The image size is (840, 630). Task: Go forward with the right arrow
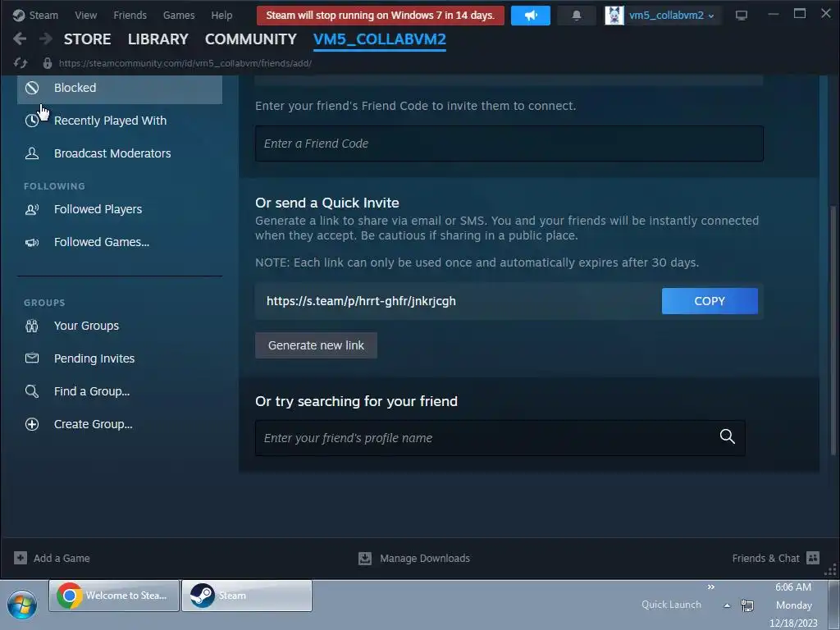click(46, 39)
